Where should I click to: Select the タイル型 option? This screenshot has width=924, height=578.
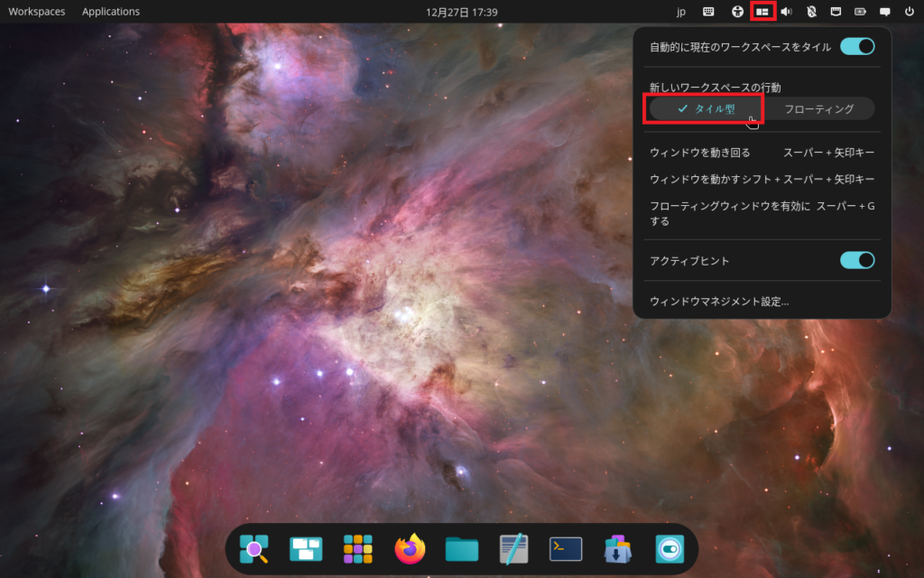[706, 108]
